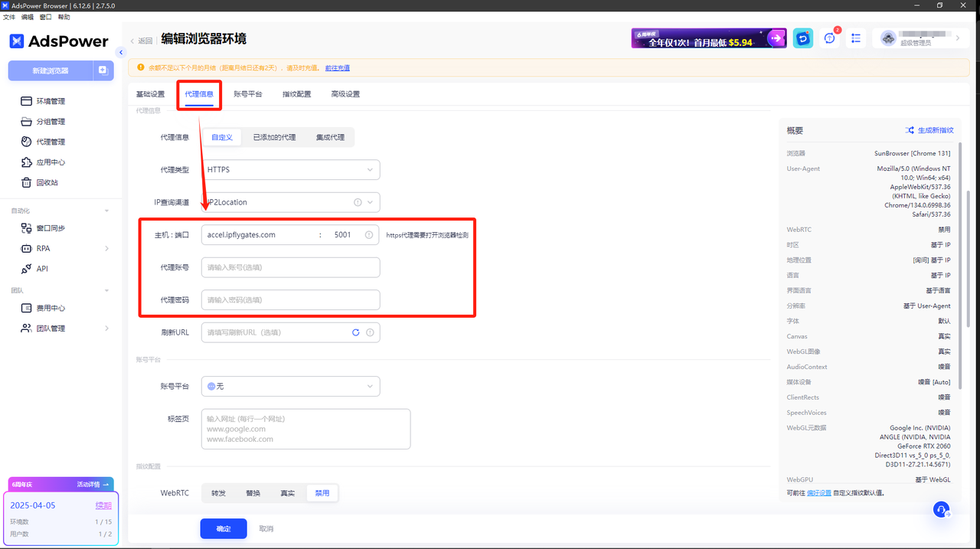Open the 文件 menu

[x=9, y=16]
